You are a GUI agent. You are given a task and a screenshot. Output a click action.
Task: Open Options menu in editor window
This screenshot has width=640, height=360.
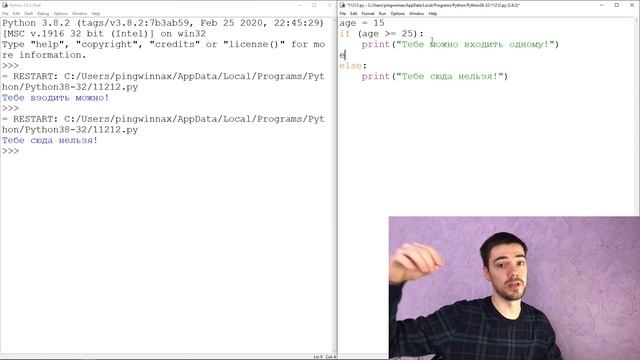398,13
